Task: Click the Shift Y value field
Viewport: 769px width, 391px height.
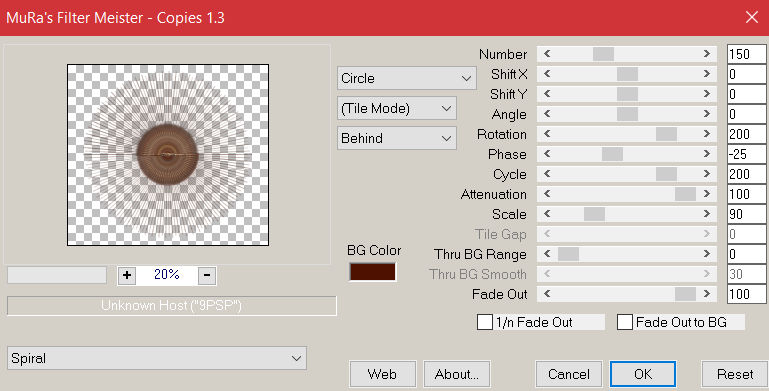Action: pos(746,94)
